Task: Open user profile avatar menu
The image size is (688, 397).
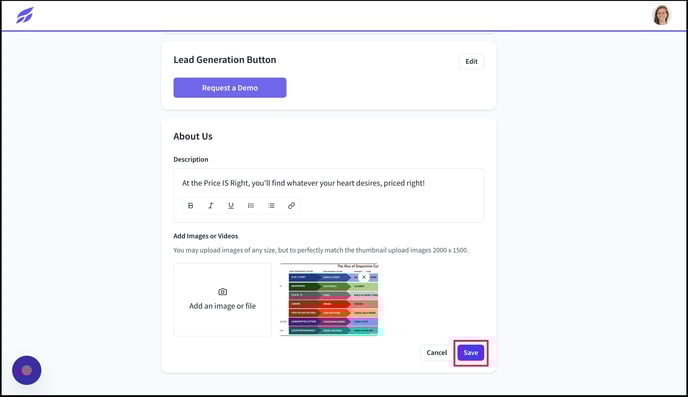Action: [x=661, y=15]
